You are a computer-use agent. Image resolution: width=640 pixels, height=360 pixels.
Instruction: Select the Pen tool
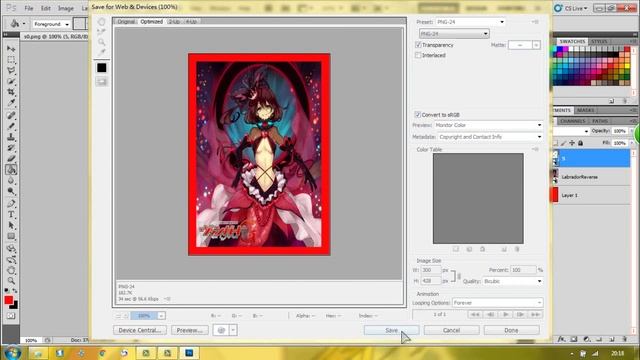(x=11, y=204)
